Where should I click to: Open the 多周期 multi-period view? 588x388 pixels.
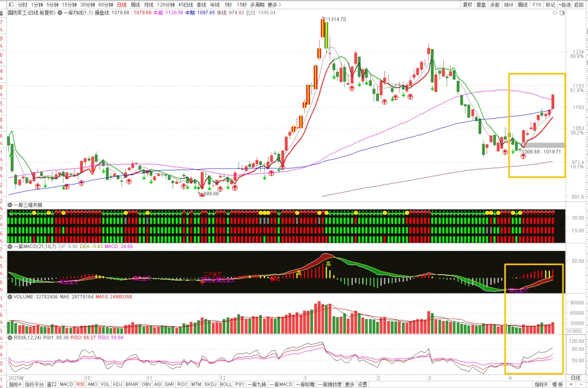pos(257,4)
